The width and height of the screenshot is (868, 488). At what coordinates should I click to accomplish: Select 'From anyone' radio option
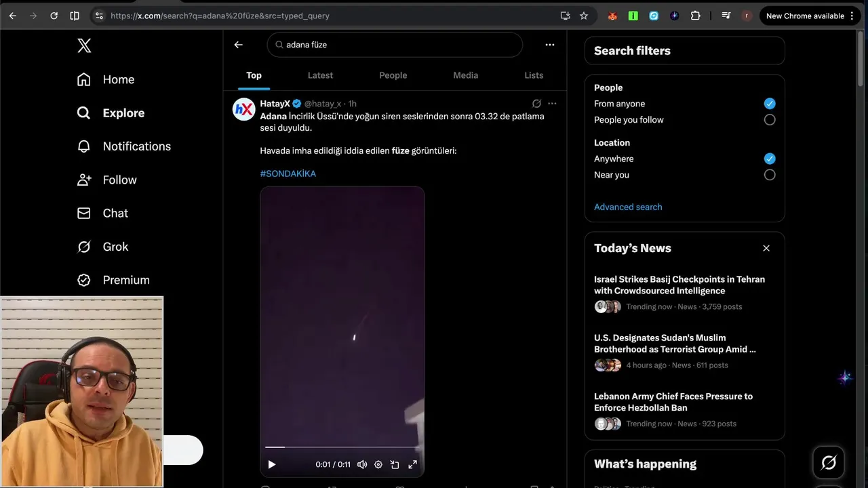[x=769, y=104]
